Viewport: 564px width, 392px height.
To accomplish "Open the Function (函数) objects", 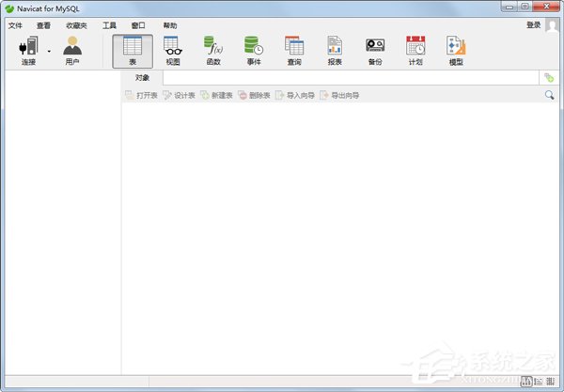I will 213,51.
